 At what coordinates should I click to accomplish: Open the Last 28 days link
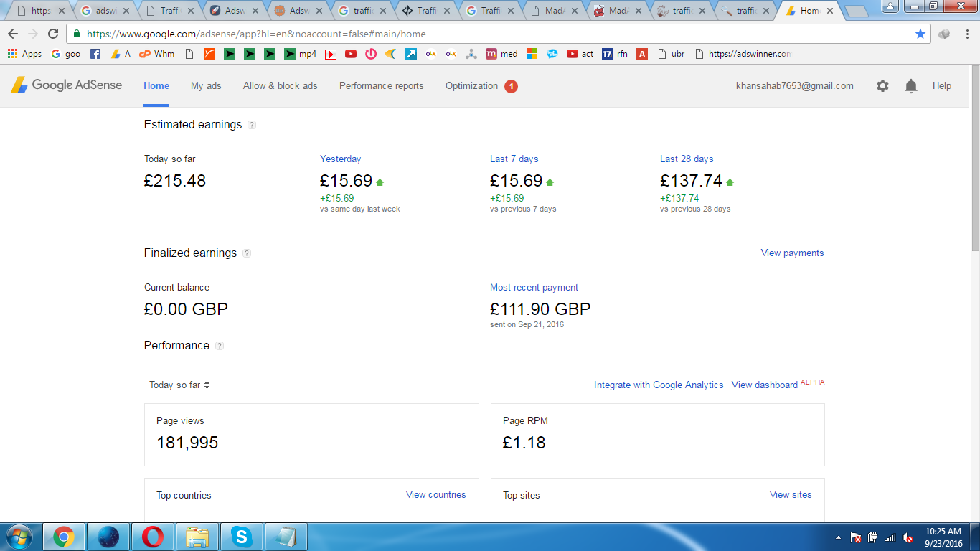[x=687, y=159]
